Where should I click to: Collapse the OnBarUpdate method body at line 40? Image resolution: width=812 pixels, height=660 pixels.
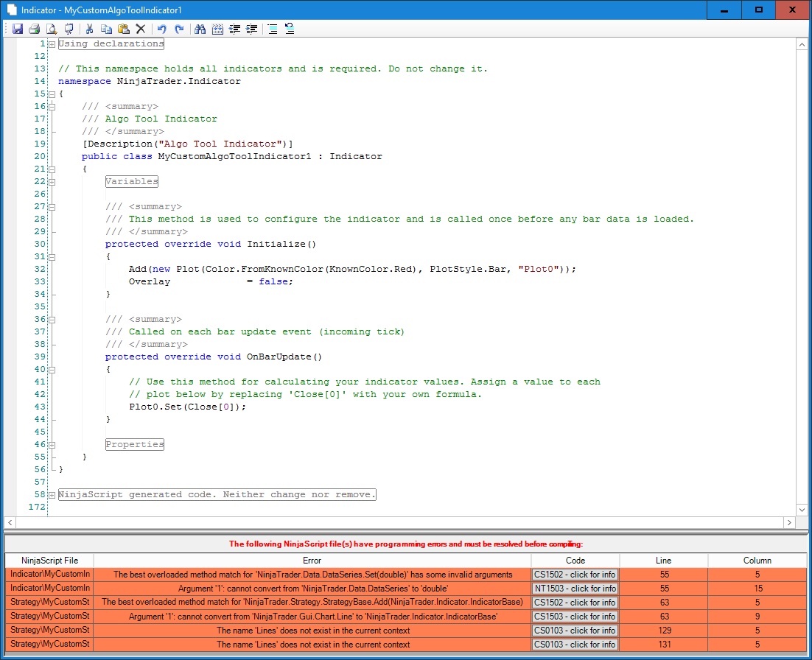(x=52, y=370)
